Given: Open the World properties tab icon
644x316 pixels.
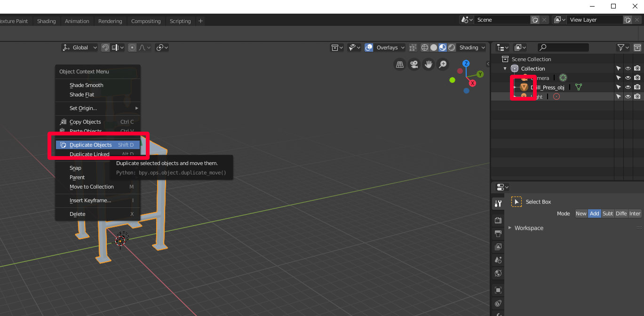Looking at the screenshot, I should [498, 273].
